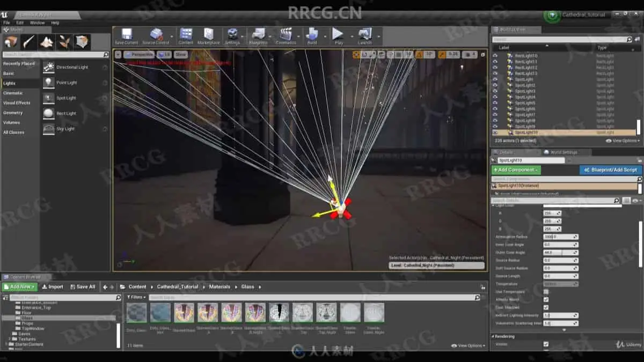Open the viewport Show dropdown
Viewport: 644px width, 362px height.
[x=181, y=55]
